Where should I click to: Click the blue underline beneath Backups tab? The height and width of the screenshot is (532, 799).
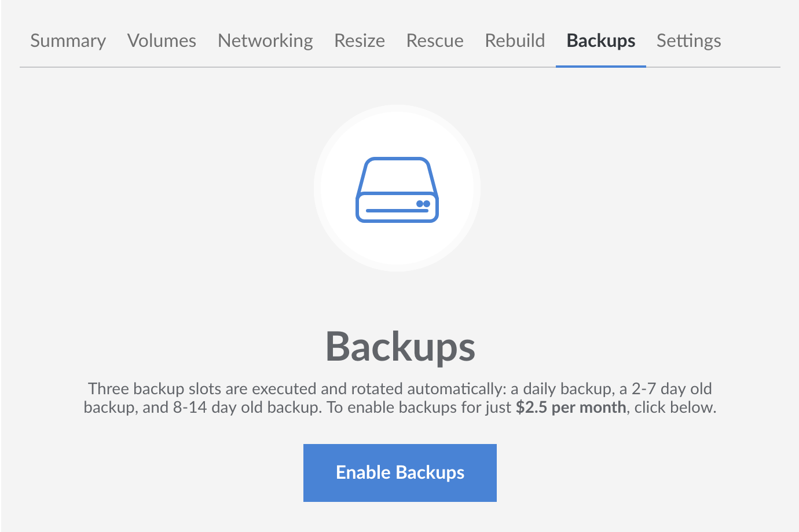coord(601,66)
